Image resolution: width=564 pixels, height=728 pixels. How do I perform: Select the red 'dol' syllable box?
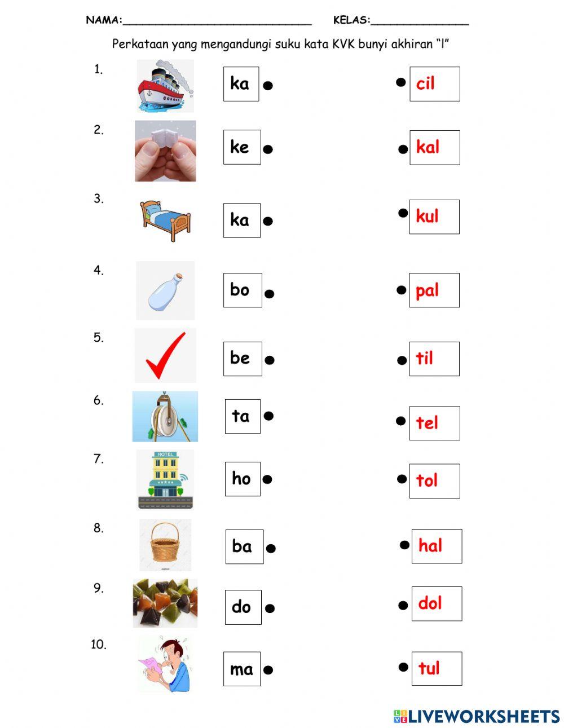[437, 603]
